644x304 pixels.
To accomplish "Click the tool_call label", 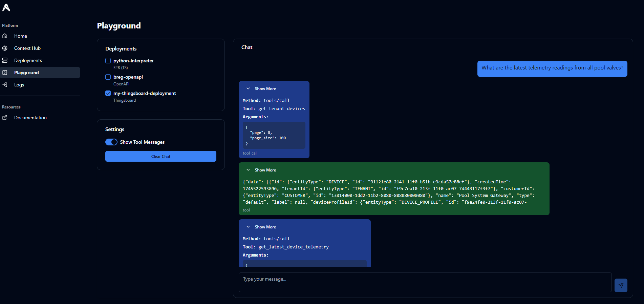I will pyautogui.click(x=250, y=153).
